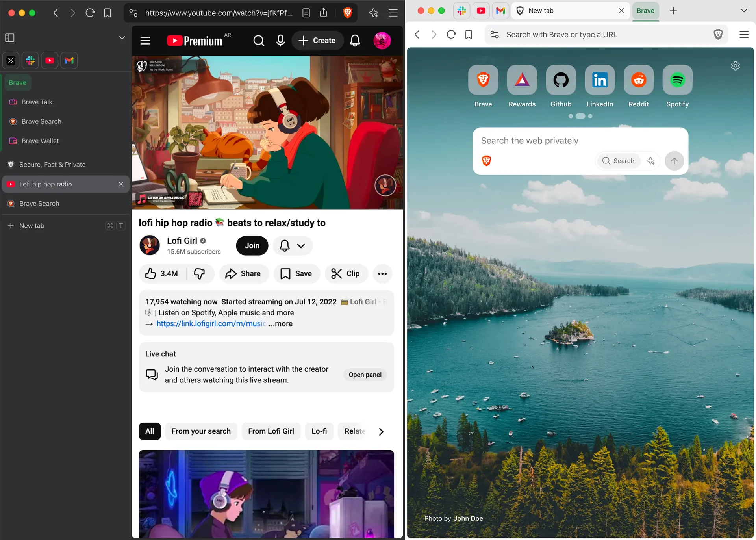Viewport: 756px width, 540px height.
Task: Open the Spotify shortcut tile
Action: (677, 80)
